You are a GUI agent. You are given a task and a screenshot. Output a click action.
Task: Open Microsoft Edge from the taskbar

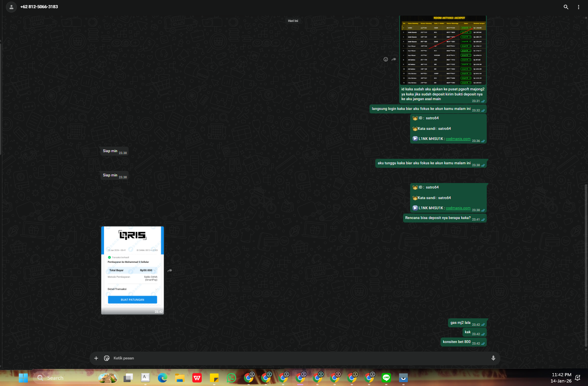coord(162,378)
